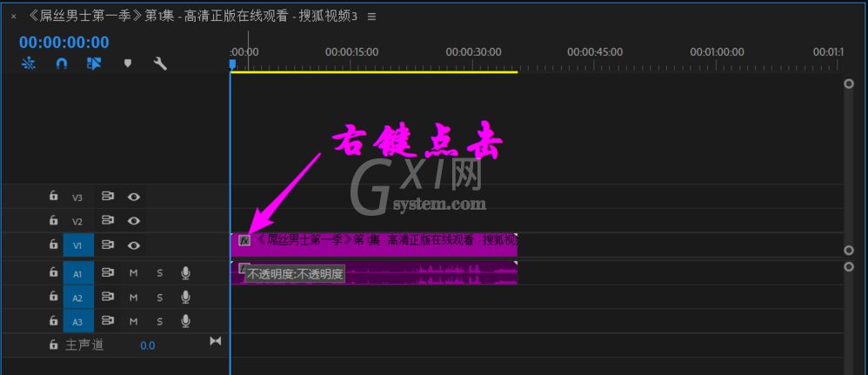Select the audio waveform clip on A1
Screen dimensions: 868x375
point(374,273)
